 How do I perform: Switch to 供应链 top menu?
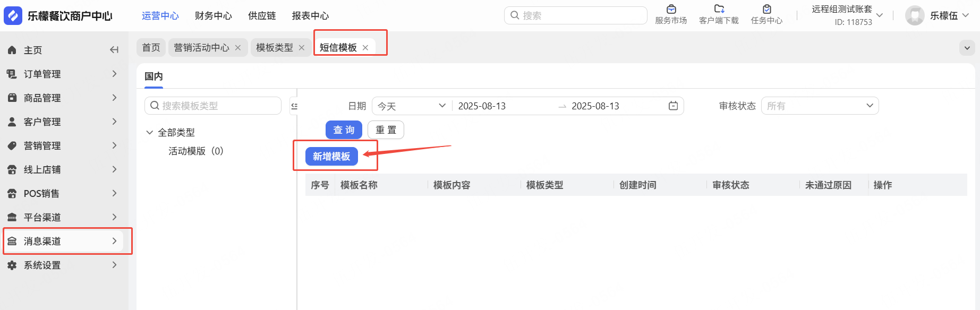[x=262, y=16]
